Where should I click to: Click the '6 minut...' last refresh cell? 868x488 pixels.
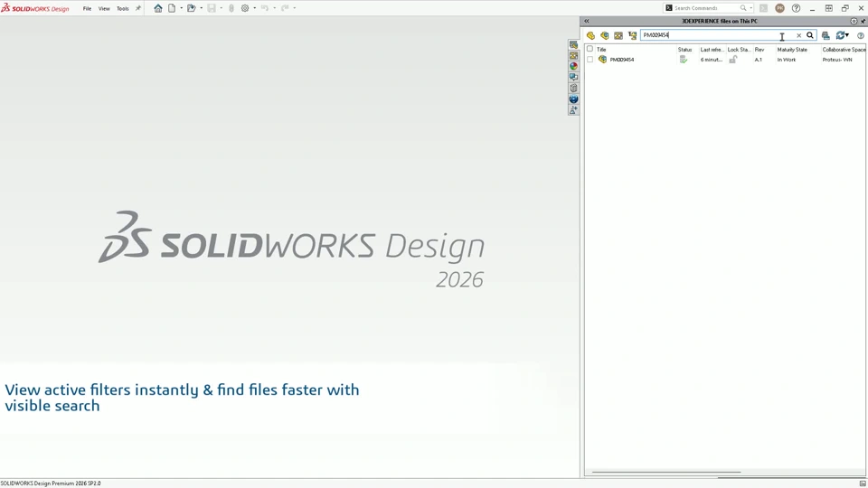[712, 60]
